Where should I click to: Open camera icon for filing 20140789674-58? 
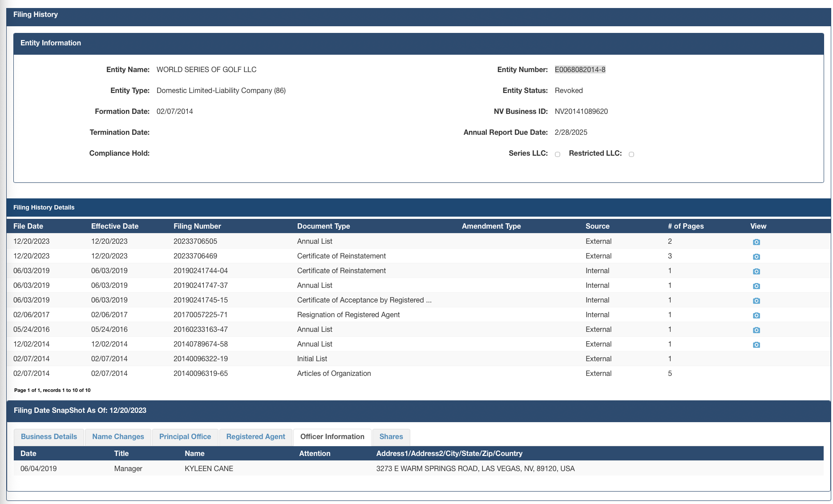[756, 345]
